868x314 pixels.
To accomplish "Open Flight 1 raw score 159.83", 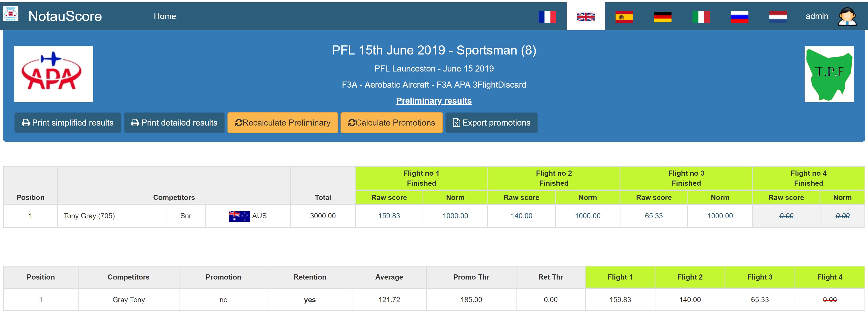I will point(389,216).
